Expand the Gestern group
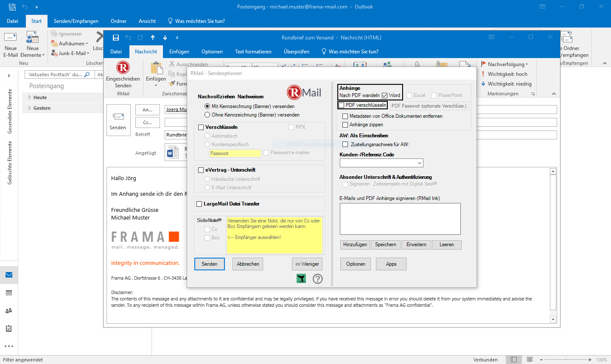 [30, 108]
